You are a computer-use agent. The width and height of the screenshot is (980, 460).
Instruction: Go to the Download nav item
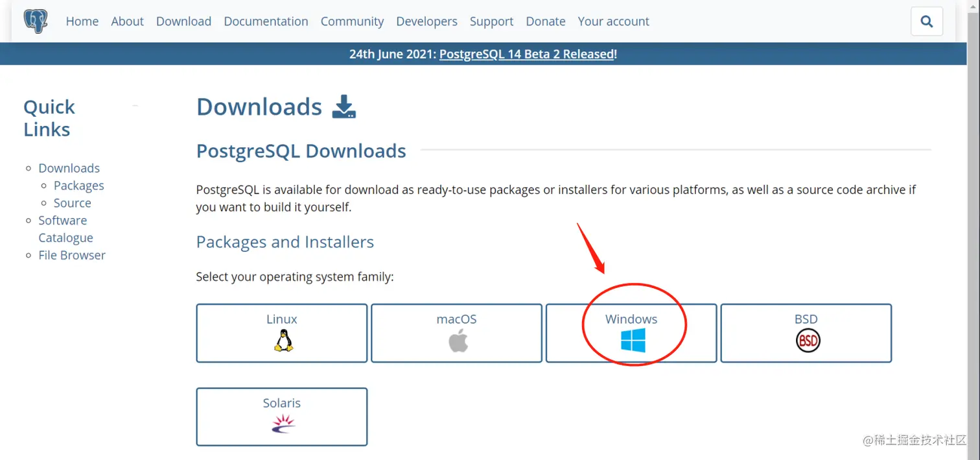(x=183, y=21)
